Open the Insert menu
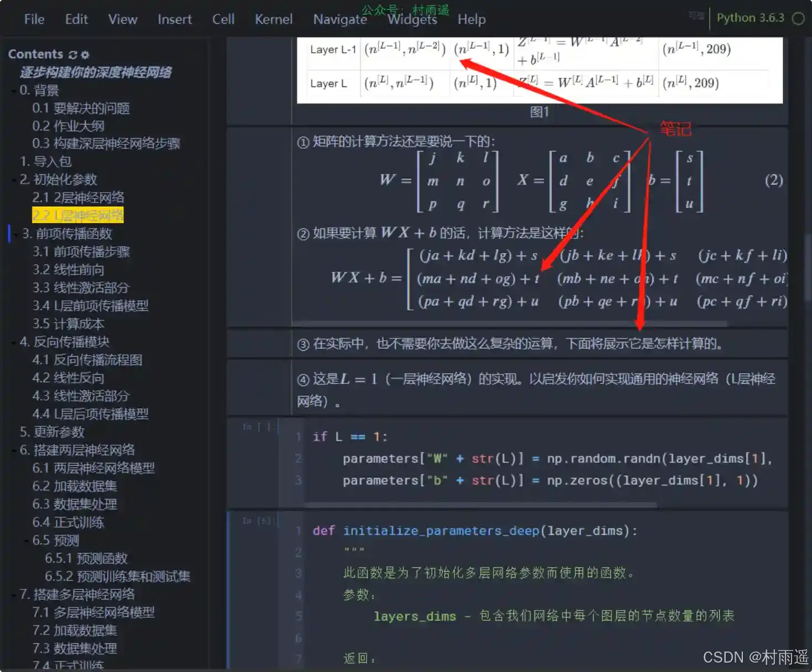This screenshot has width=812, height=672. click(174, 19)
